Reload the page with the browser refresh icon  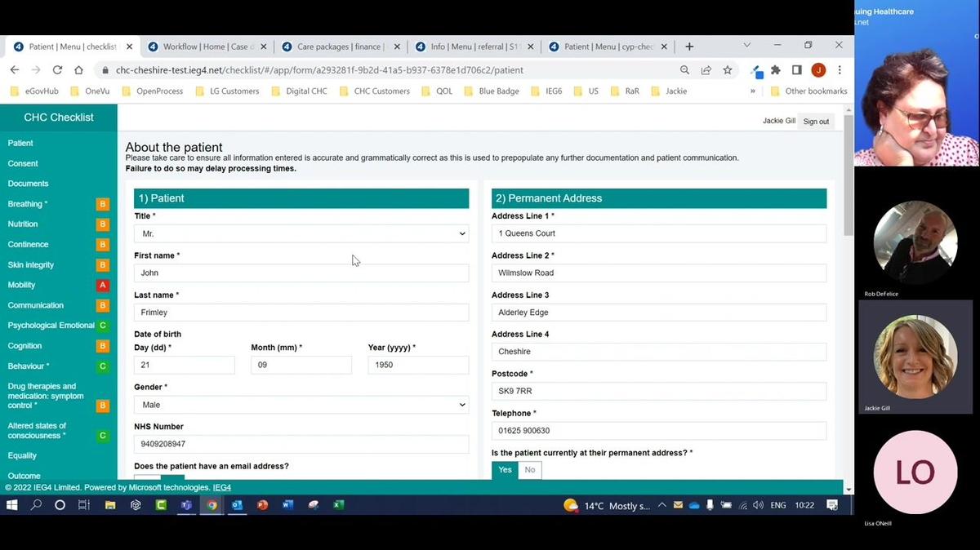57,70
